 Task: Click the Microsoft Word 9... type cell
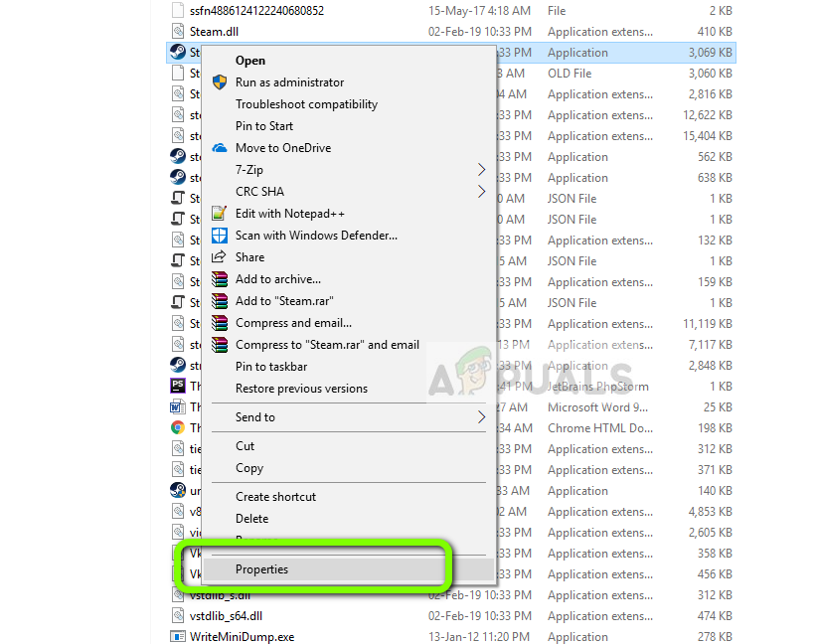(597, 407)
